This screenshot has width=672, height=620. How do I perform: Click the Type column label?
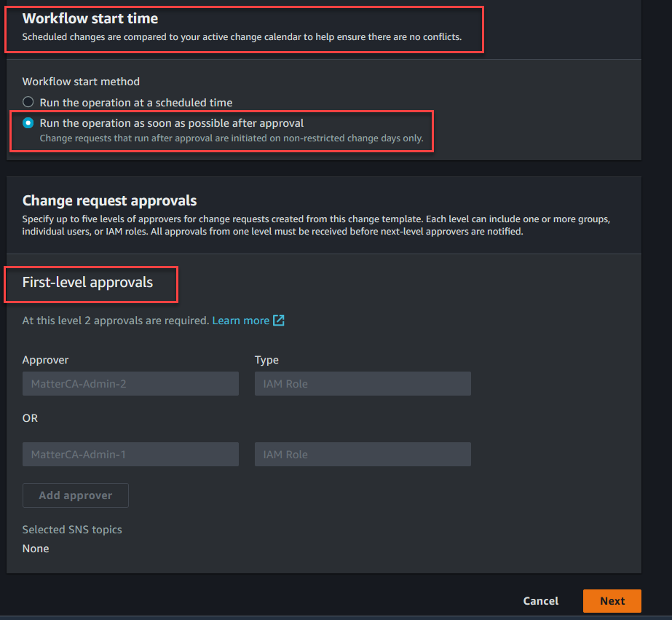[x=266, y=359]
